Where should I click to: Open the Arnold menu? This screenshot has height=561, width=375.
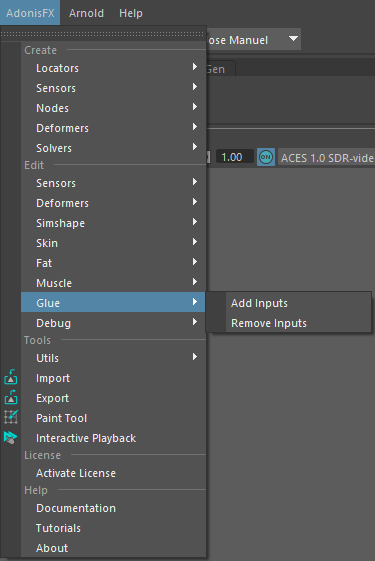pos(86,13)
